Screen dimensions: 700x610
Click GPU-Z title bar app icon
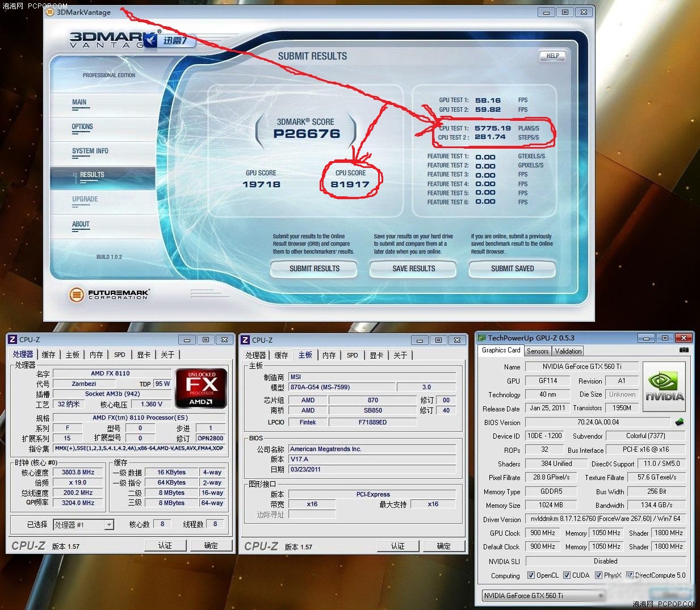pyautogui.click(x=481, y=338)
